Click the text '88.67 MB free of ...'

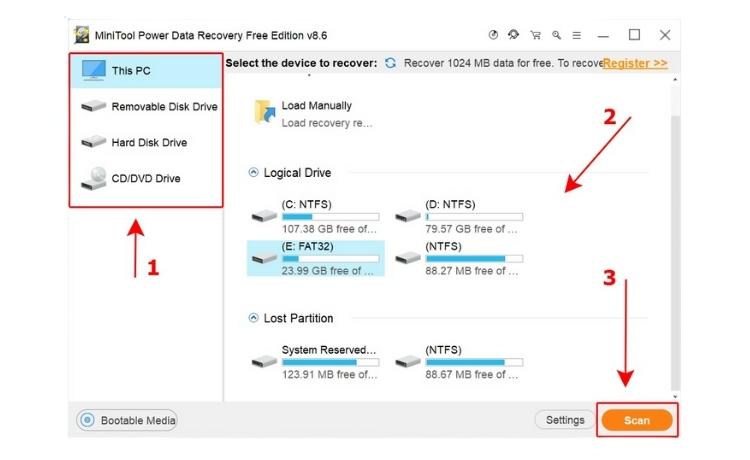pos(471,374)
